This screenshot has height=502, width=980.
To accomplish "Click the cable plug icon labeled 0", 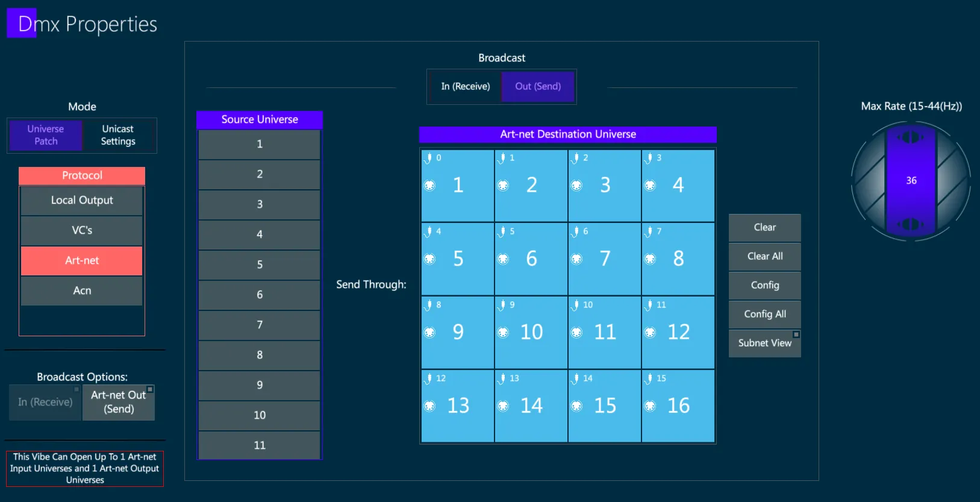I will pos(428,158).
